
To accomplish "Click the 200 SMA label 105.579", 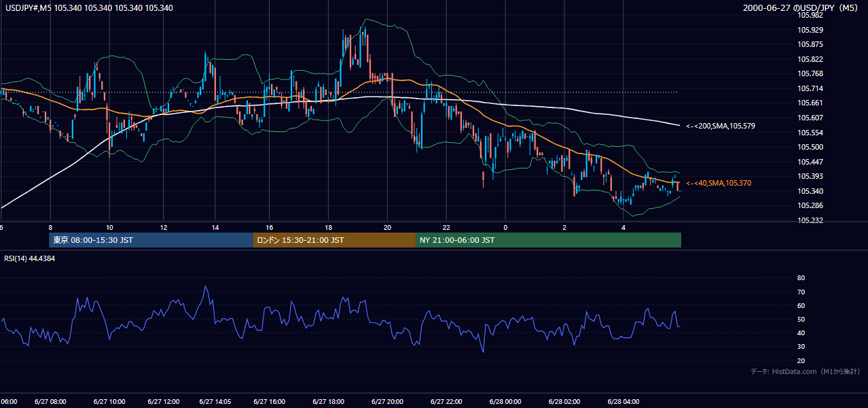I will (x=720, y=126).
